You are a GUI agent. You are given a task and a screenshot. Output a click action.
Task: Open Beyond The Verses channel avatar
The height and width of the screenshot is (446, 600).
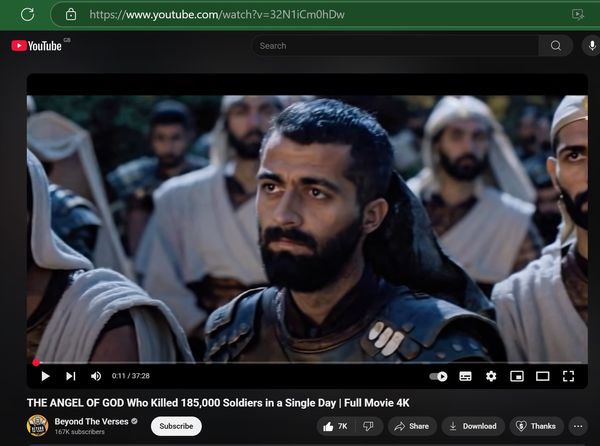tap(38, 425)
